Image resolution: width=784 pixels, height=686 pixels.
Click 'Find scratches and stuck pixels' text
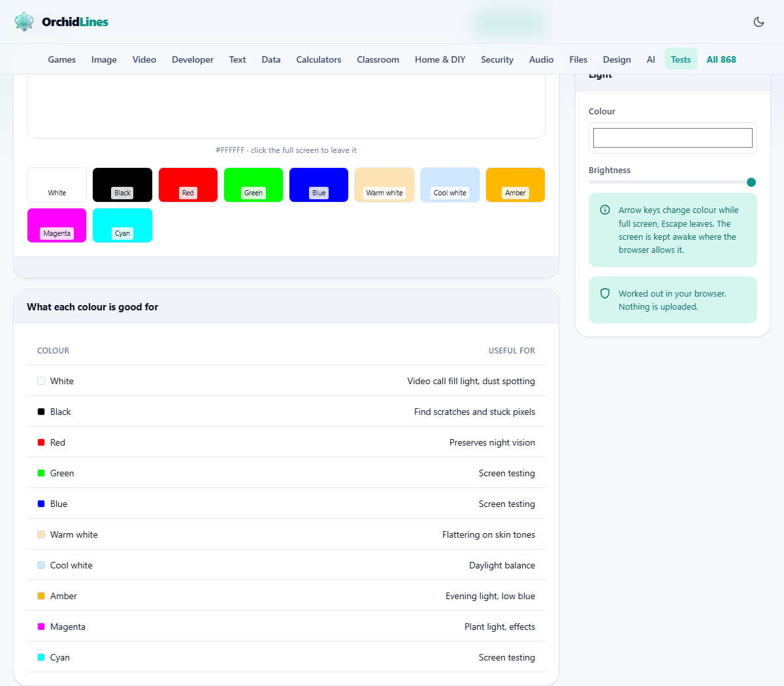point(474,412)
